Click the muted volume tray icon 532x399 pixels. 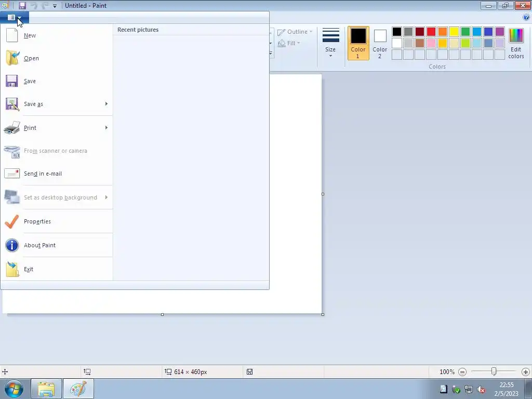[x=481, y=390]
